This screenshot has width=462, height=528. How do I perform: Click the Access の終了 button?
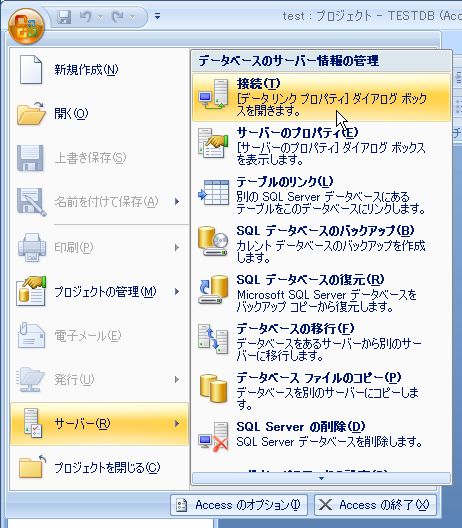pos(375,505)
